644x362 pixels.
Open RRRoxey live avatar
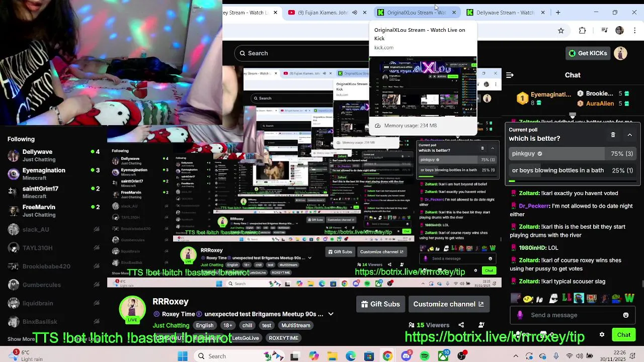(132, 309)
